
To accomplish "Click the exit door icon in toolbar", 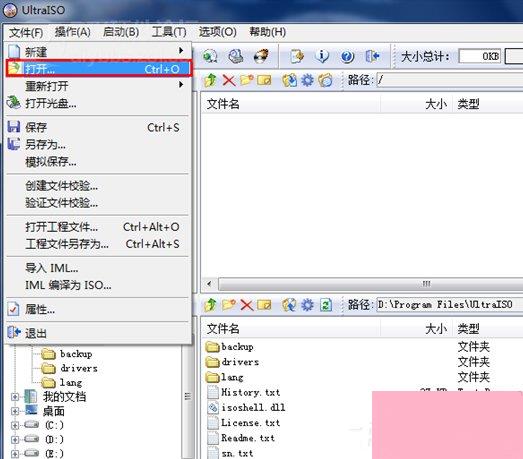I will [x=372, y=56].
